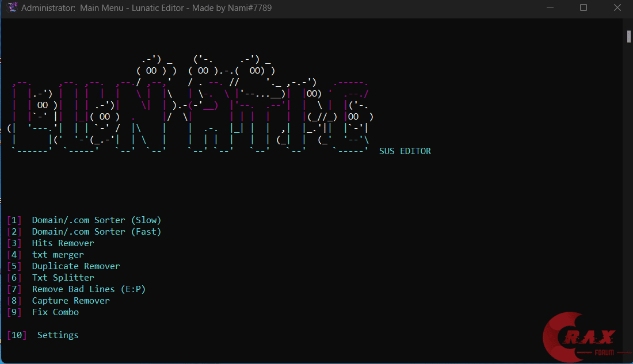This screenshot has width=633, height=364.
Task: Click Remove Bad Lines (E:P) entry
Action: pos(89,289)
